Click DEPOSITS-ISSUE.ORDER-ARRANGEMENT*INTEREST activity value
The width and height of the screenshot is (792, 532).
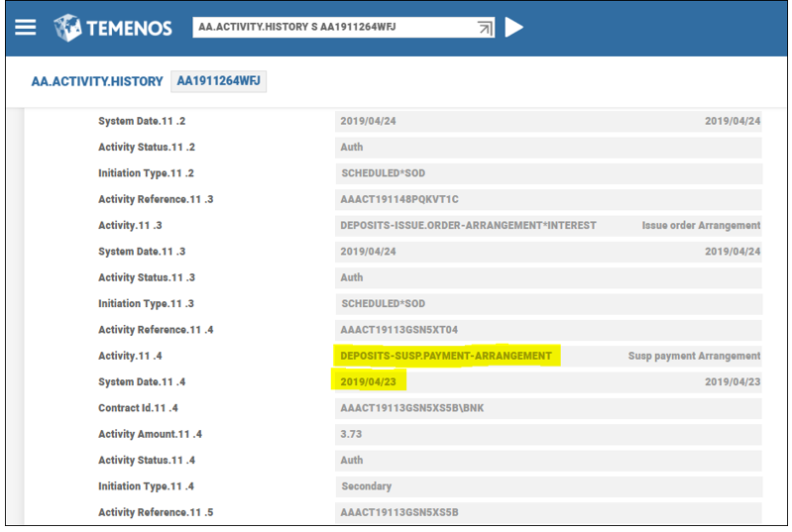(x=468, y=225)
